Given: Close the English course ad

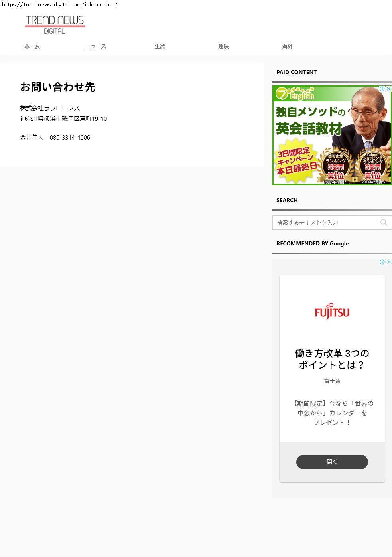Looking at the screenshot, I should click(x=389, y=89).
